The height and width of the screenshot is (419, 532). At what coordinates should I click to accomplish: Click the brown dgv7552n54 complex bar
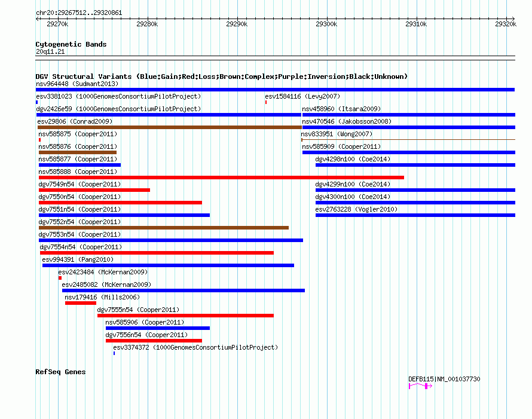164,228
